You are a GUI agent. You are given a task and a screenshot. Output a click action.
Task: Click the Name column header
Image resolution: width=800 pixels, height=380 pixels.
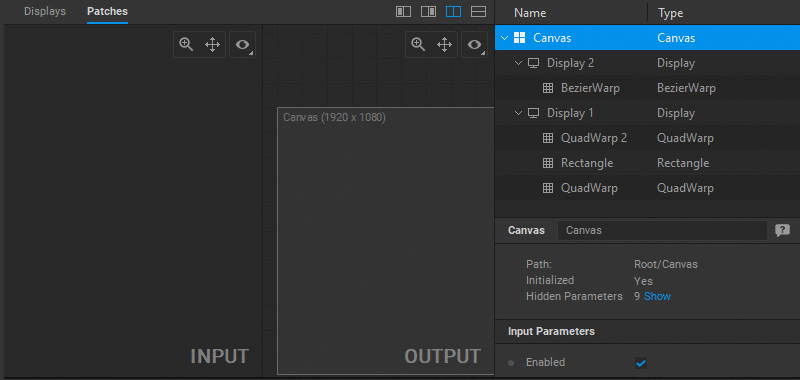click(x=530, y=13)
